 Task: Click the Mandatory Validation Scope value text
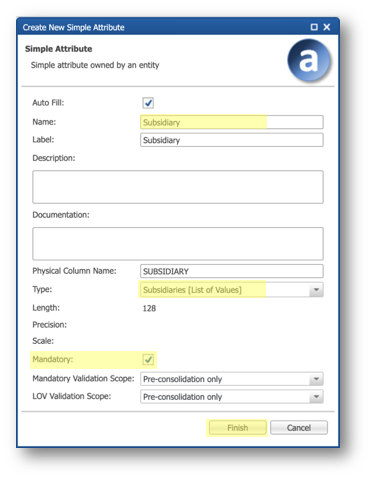point(183,379)
